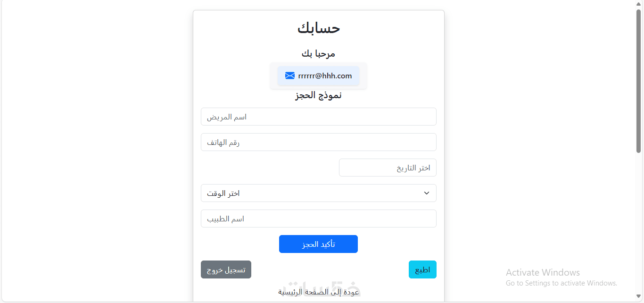The image size is (644, 303).
Task: Click the vertical scrollbar thumb
Action: coord(639,80)
